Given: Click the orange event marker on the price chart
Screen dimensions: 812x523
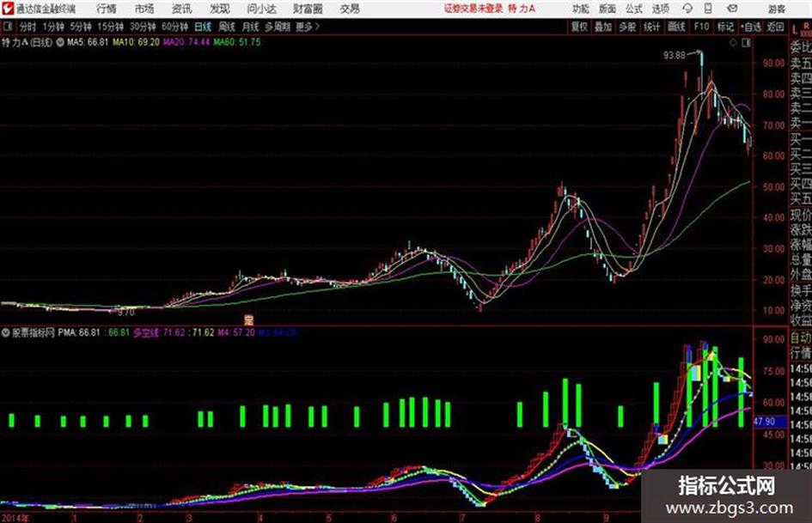Looking at the screenshot, I should pos(248,319).
